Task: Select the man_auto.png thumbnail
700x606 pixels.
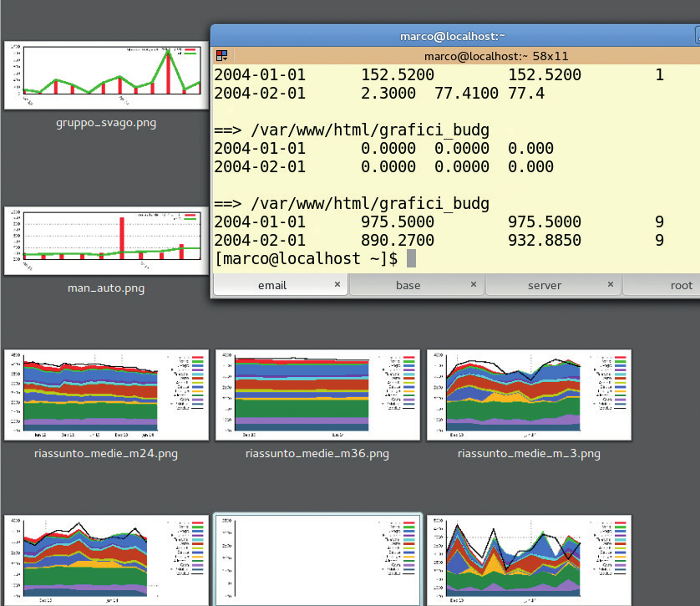Action: click(107, 241)
